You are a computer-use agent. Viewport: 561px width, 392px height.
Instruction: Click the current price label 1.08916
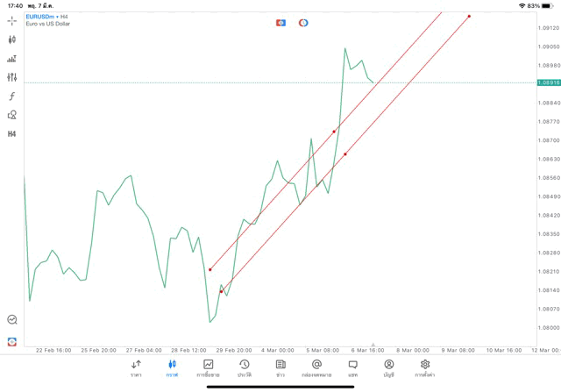550,82
